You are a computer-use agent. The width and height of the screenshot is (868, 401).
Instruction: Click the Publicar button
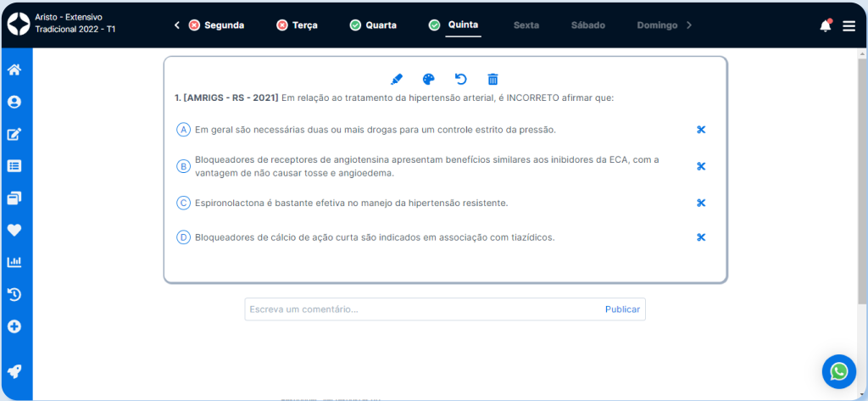622,309
